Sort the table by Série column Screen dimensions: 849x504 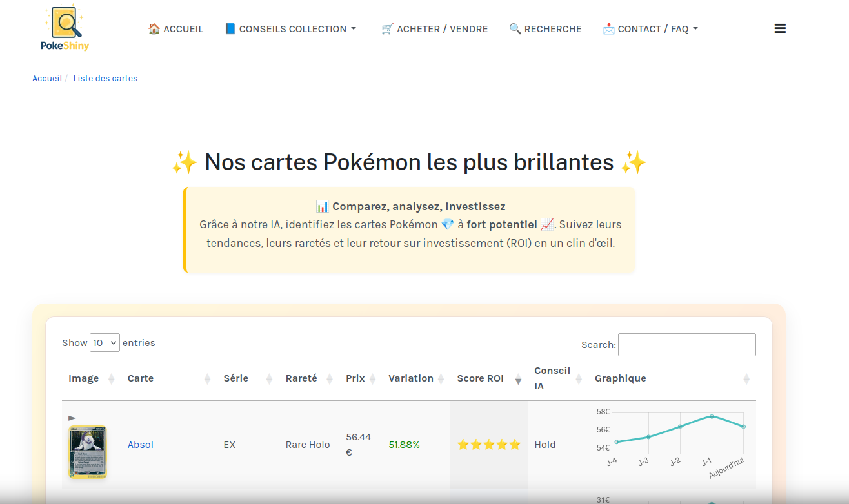(248, 378)
